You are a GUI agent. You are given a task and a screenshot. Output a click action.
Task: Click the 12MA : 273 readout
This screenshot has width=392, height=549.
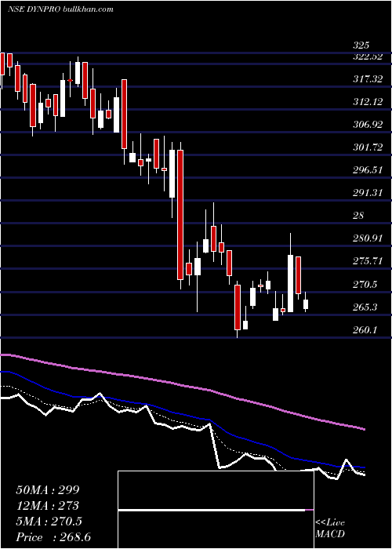(x=47, y=506)
